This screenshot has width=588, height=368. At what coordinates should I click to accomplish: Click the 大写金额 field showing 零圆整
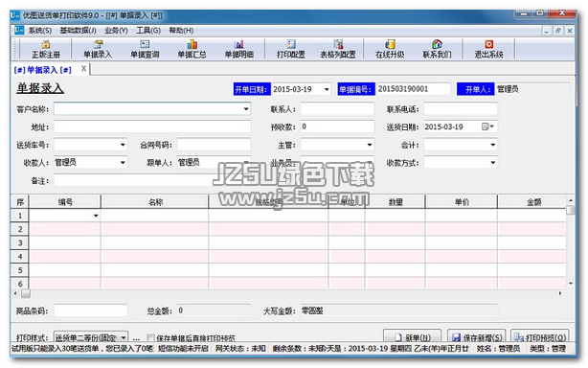pos(399,310)
